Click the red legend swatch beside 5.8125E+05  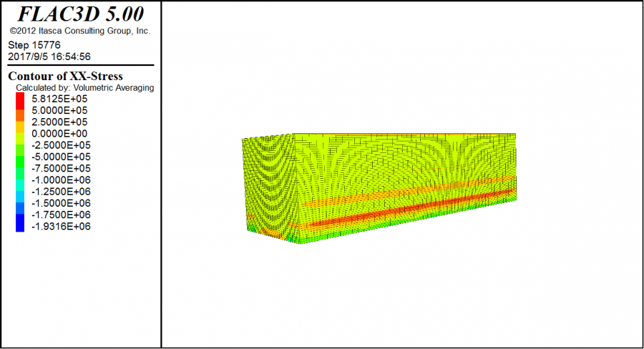[20, 101]
